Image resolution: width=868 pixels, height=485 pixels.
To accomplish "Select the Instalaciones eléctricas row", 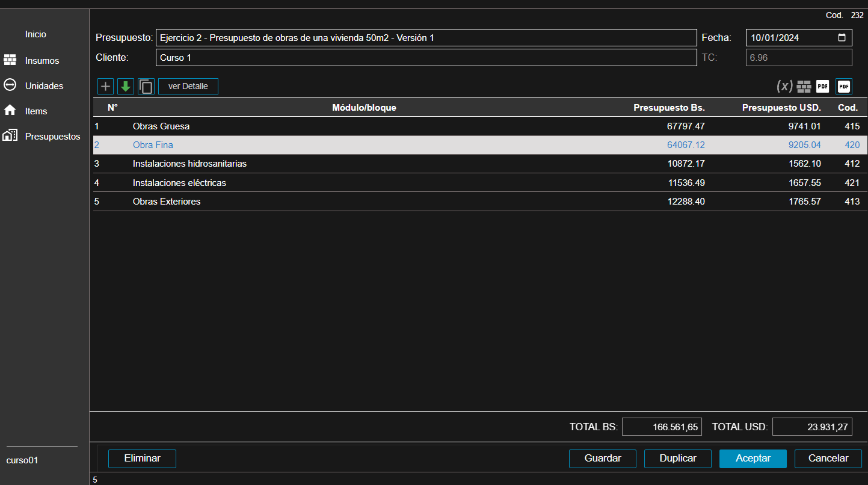I will tap(179, 183).
